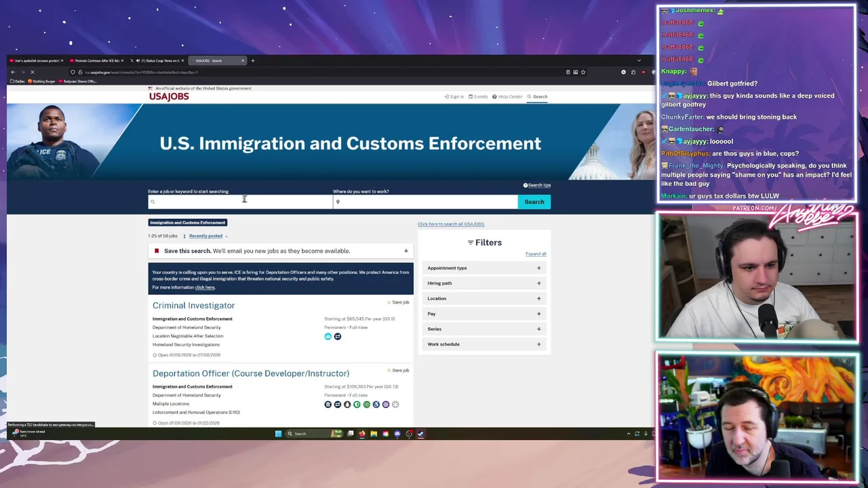868x488 pixels.
Task: Switch to the Status Coup News tab
Action: [x=157, y=61]
